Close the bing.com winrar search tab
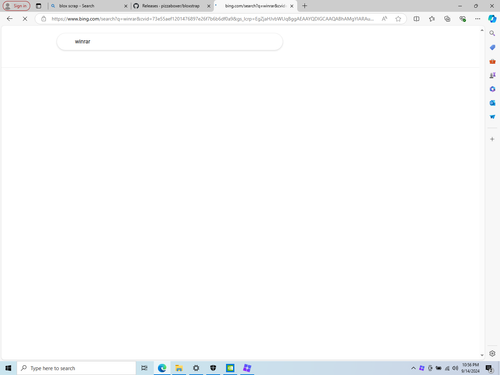The image size is (500, 375). tap(292, 6)
